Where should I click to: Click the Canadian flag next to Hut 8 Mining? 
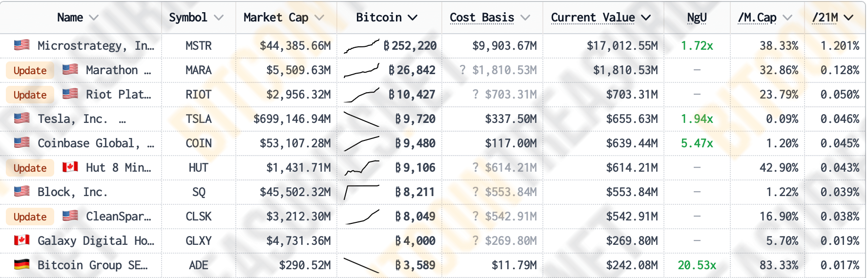click(70, 167)
